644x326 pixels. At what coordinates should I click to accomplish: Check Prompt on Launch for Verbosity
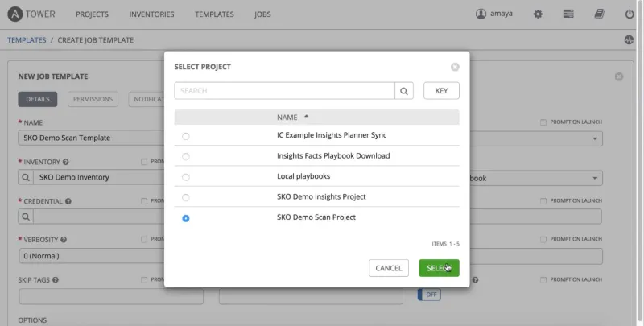point(144,239)
